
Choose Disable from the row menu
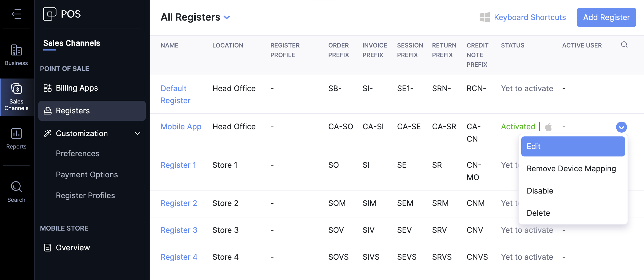(x=540, y=191)
